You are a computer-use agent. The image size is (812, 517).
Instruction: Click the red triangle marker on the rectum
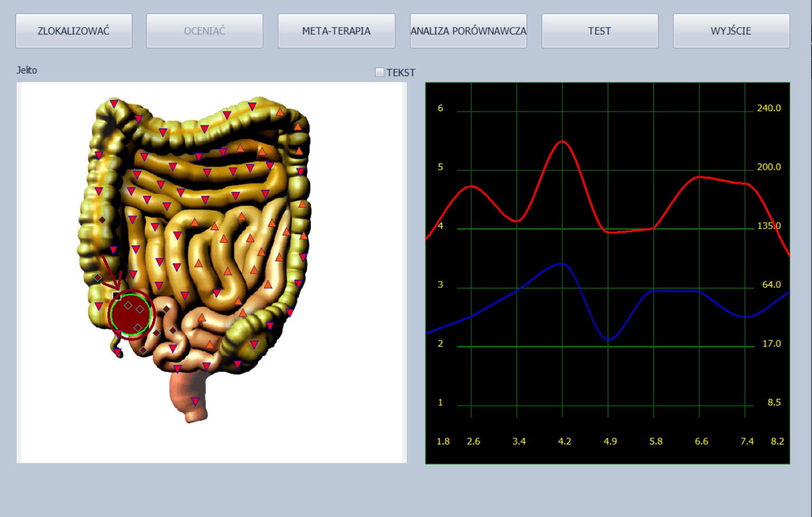[x=195, y=401]
